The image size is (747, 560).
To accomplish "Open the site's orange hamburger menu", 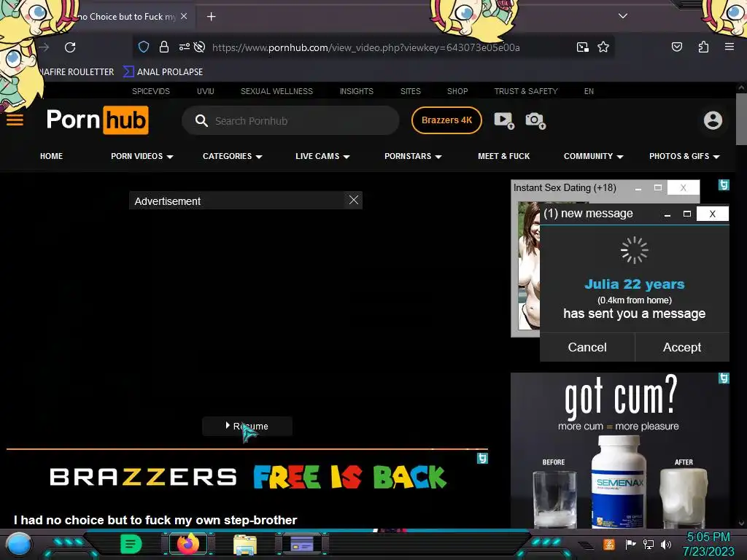I will click(15, 120).
